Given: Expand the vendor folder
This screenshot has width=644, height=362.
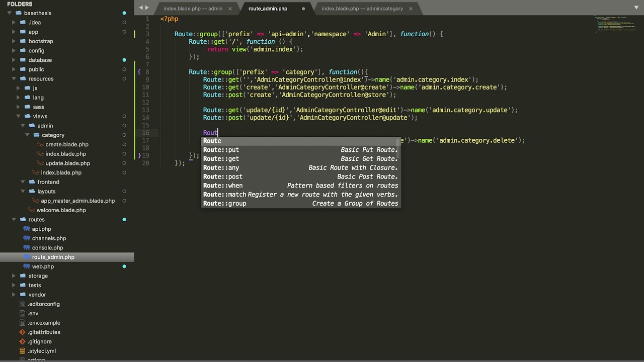Looking at the screenshot, I should click(14, 295).
